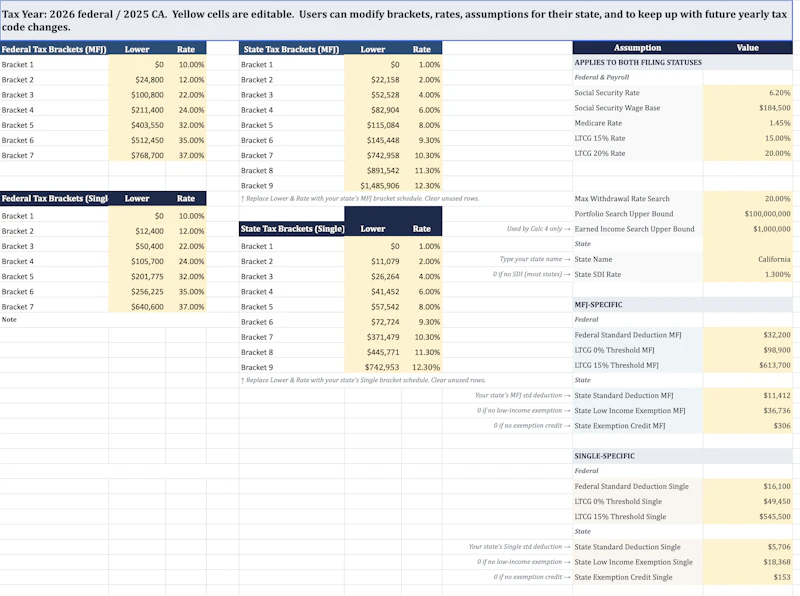Select the $82,904 state MFJ lower bound cell
Screen dimensions: 800x596
372,110
